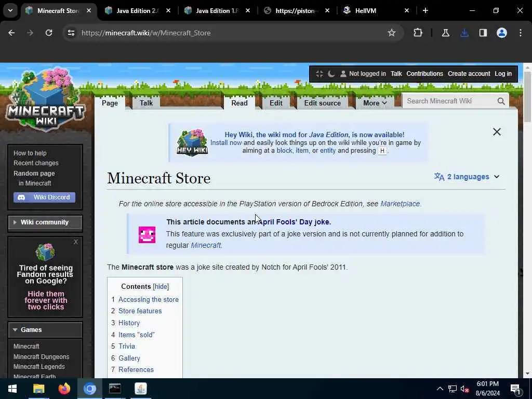The image size is (532, 399).
Task: Click the wiki search magnifier icon
Action: 501,101
